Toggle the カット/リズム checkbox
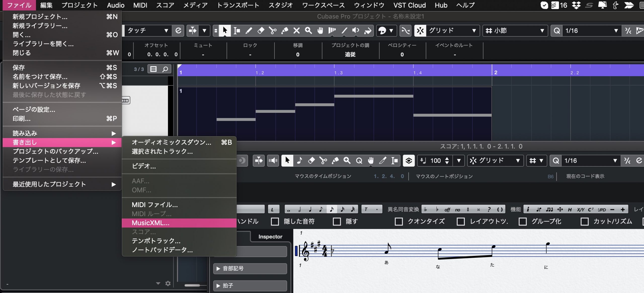Image resolution: width=644 pixels, height=293 pixels. click(584, 221)
